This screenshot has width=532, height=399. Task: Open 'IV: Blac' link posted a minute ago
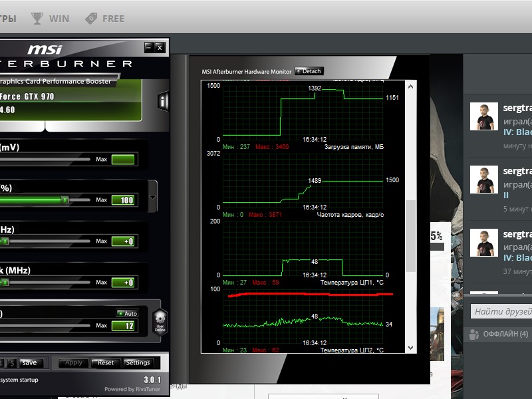[517, 132]
